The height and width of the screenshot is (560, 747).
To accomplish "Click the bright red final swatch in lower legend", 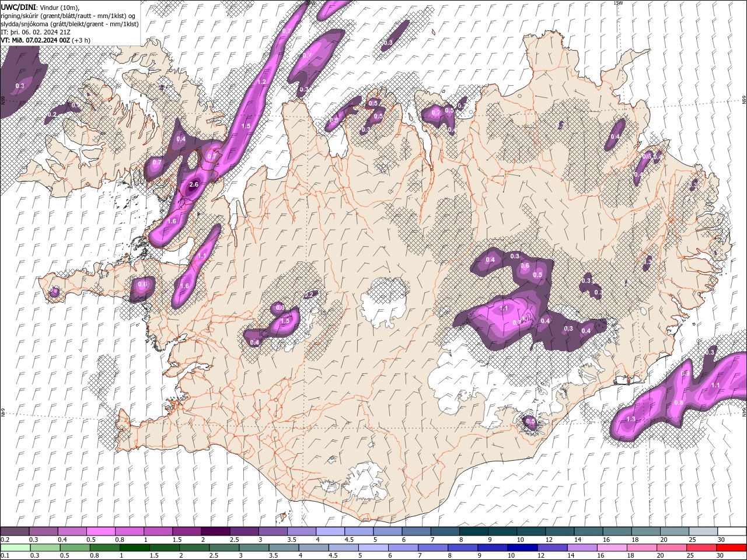I will coord(731,548).
